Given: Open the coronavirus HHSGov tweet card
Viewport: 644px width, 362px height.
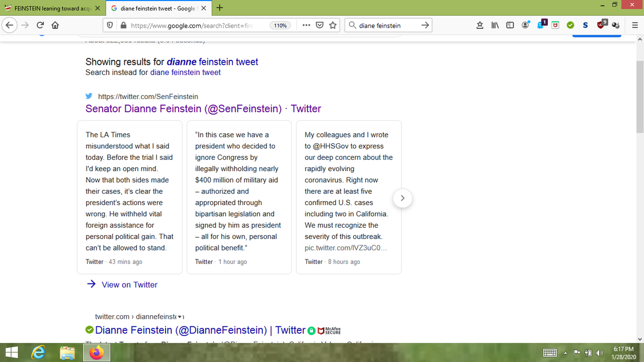Looking at the screenshot, I should [349, 197].
